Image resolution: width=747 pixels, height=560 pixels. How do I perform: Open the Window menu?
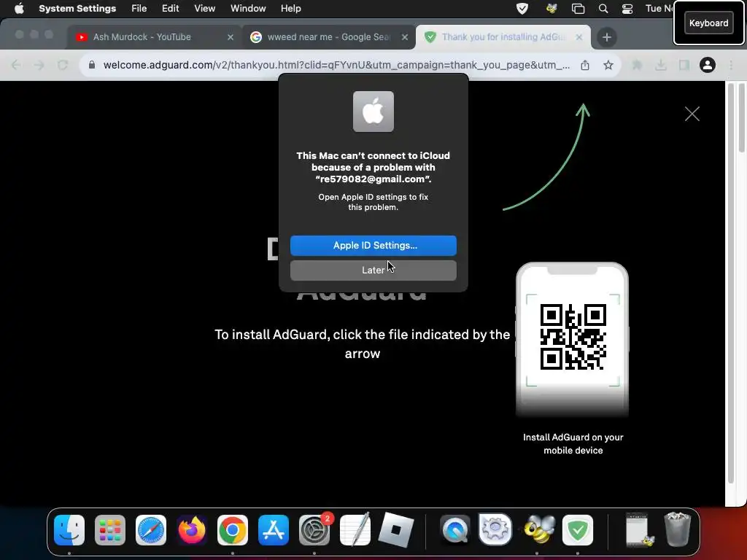pyautogui.click(x=248, y=9)
